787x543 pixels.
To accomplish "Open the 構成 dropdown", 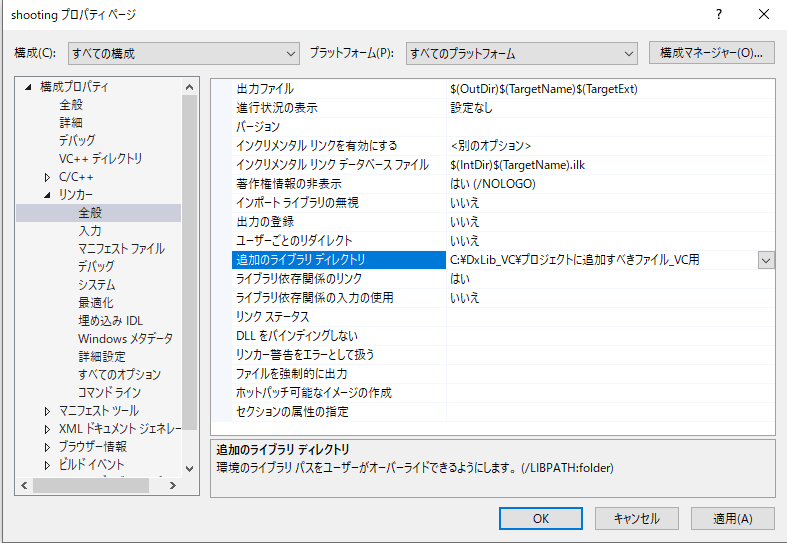I will pos(183,53).
